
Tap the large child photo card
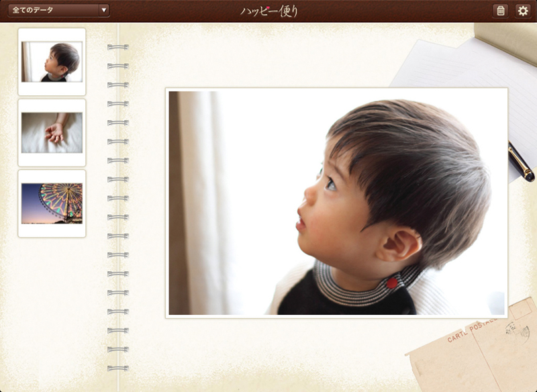tap(337, 203)
